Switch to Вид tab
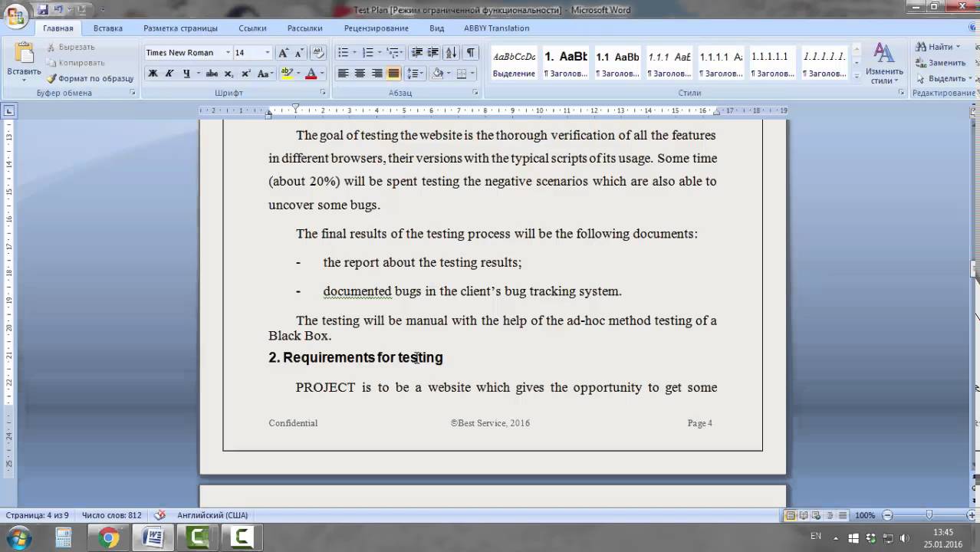This screenshot has height=552, width=980. point(436,28)
